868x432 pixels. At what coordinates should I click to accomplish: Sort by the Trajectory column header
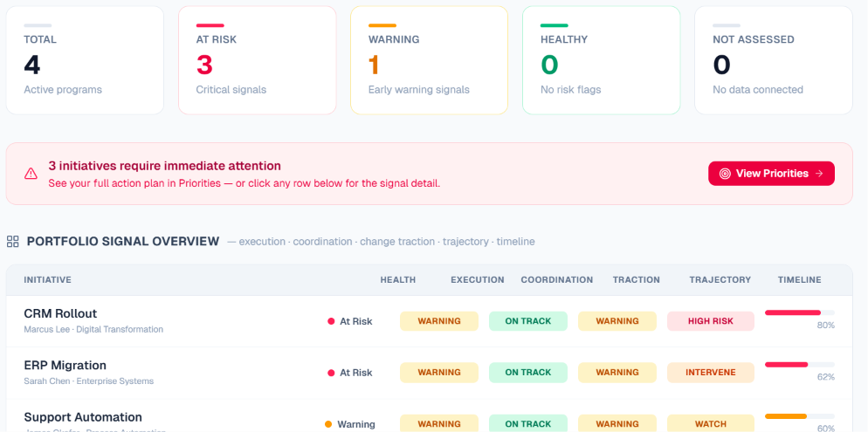click(720, 280)
